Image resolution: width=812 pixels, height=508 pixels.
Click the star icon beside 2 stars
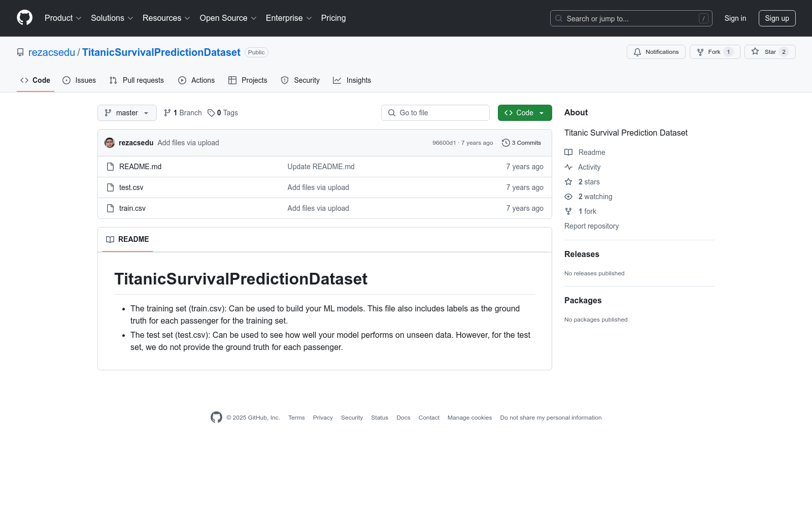pyautogui.click(x=568, y=182)
